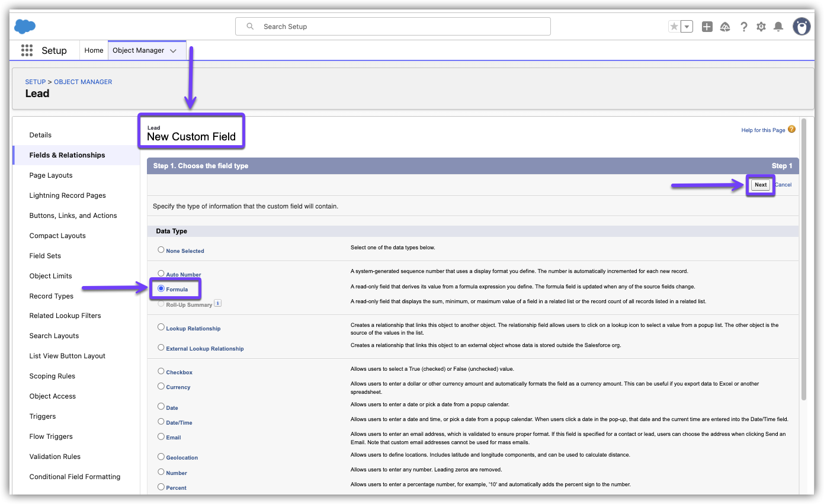Open the App Launcher grid icon

coord(27,50)
